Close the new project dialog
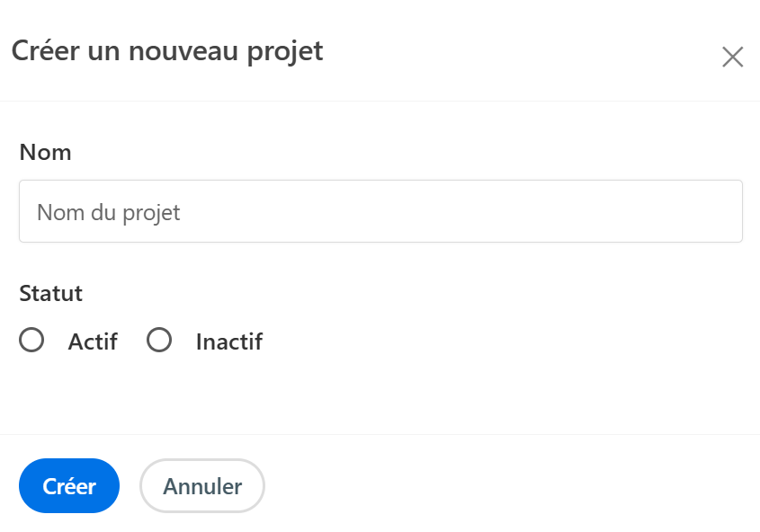The height and width of the screenshot is (532, 760). (x=732, y=58)
